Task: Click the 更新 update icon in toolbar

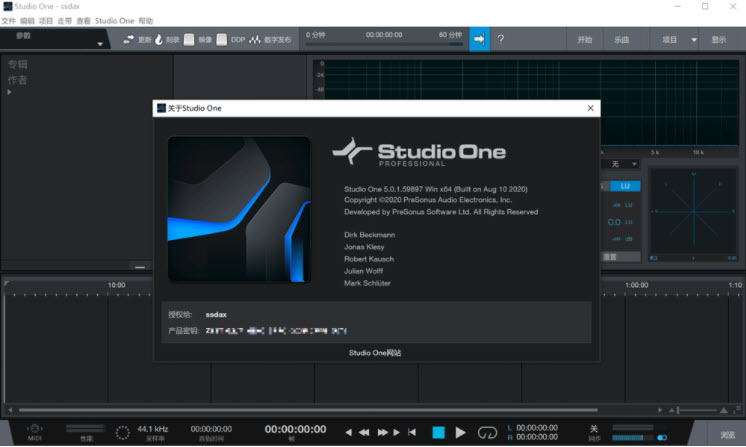Action: [x=128, y=40]
